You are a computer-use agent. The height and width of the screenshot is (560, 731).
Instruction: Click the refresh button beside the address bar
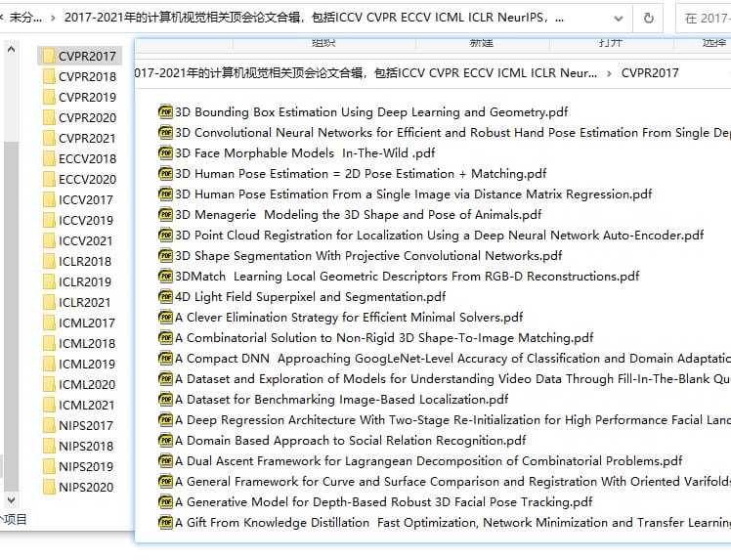coord(648,19)
